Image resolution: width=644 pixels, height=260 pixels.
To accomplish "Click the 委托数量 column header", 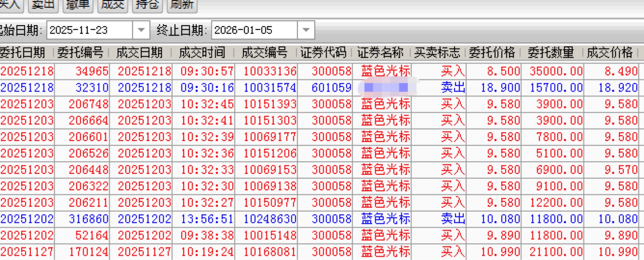I will [x=551, y=52].
